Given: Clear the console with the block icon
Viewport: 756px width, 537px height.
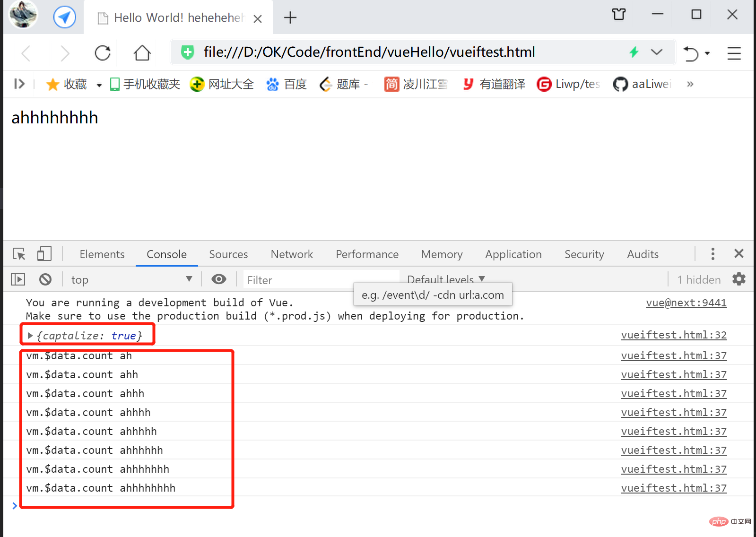Looking at the screenshot, I should [45, 279].
